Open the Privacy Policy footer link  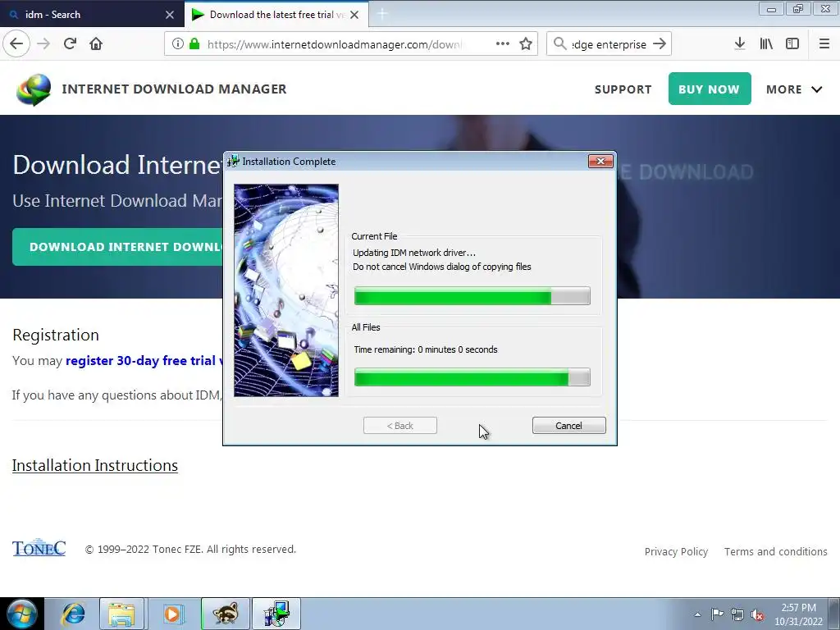676,552
